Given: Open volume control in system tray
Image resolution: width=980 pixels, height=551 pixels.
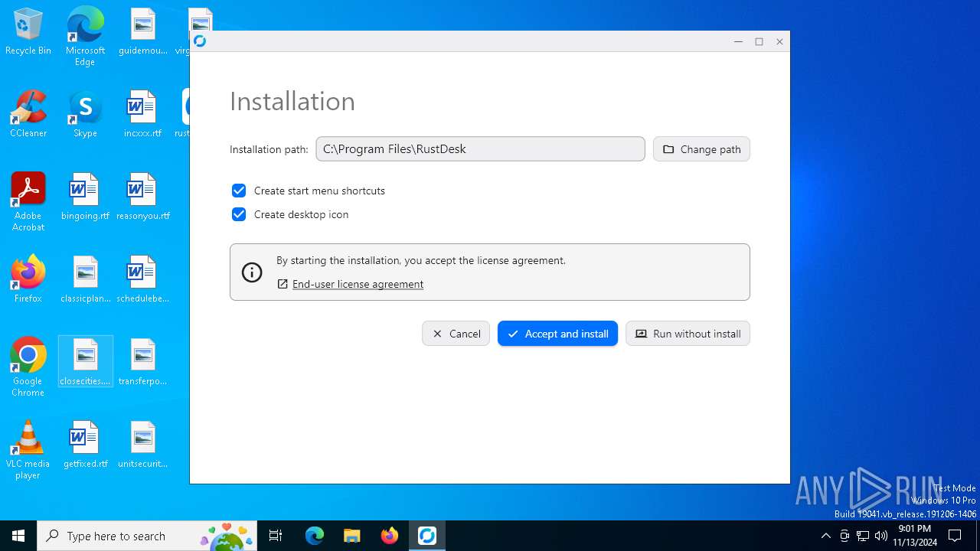Looking at the screenshot, I should (x=881, y=536).
